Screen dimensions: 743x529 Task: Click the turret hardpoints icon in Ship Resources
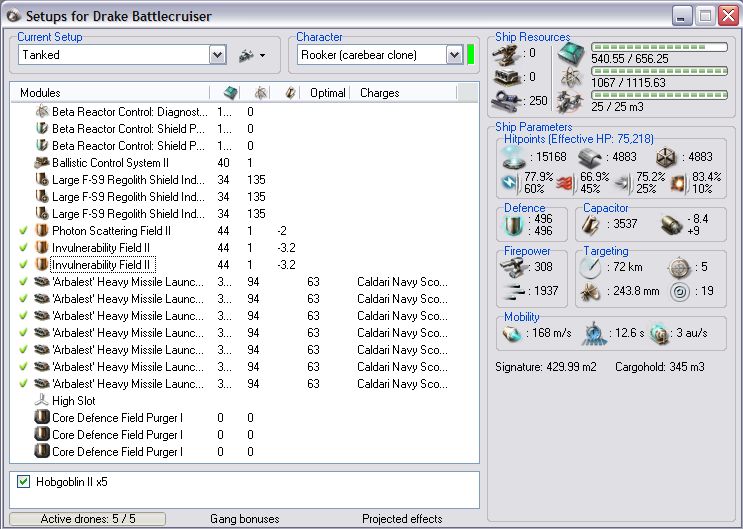click(x=507, y=53)
